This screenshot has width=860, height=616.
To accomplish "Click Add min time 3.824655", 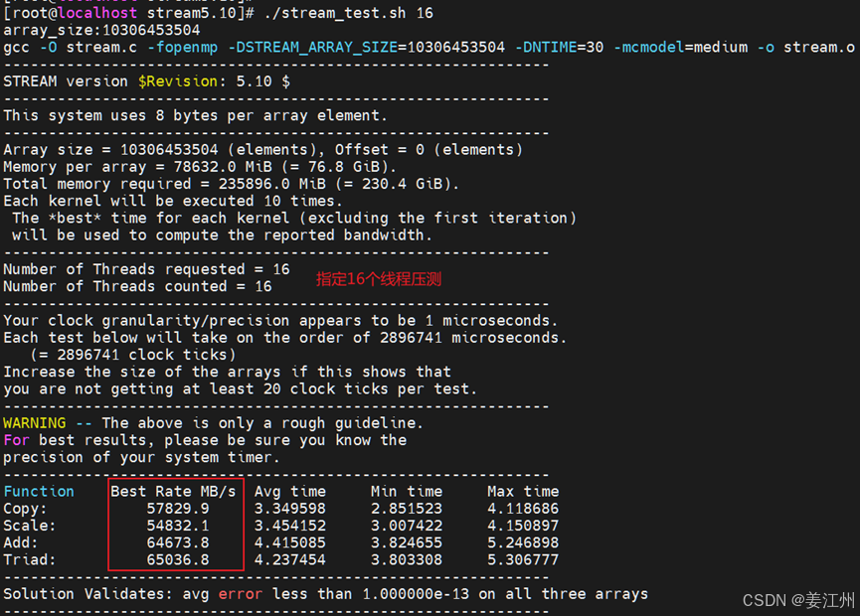I will coord(407,542).
